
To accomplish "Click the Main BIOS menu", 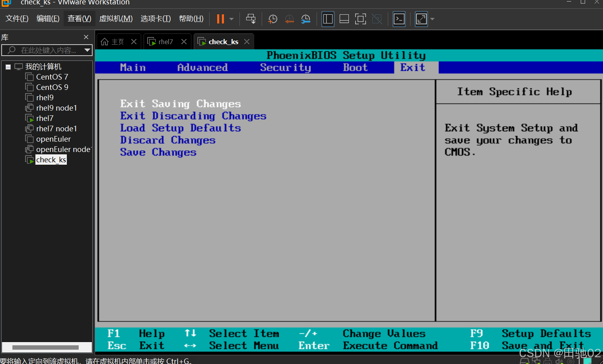I will 133,68.
